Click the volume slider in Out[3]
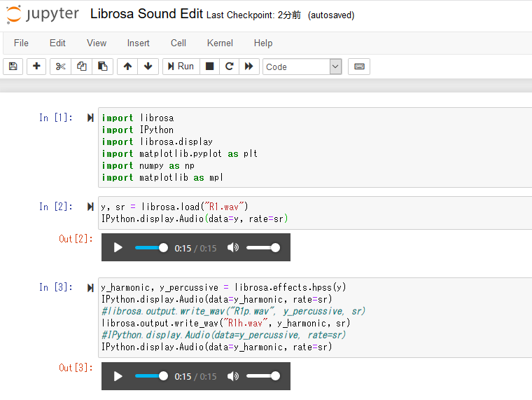Image resolution: width=532 pixels, height=400 pixels. point(263,376)
